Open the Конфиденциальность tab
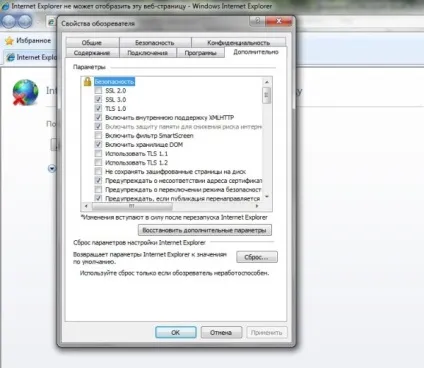424x368 pixels. [238, 43]
